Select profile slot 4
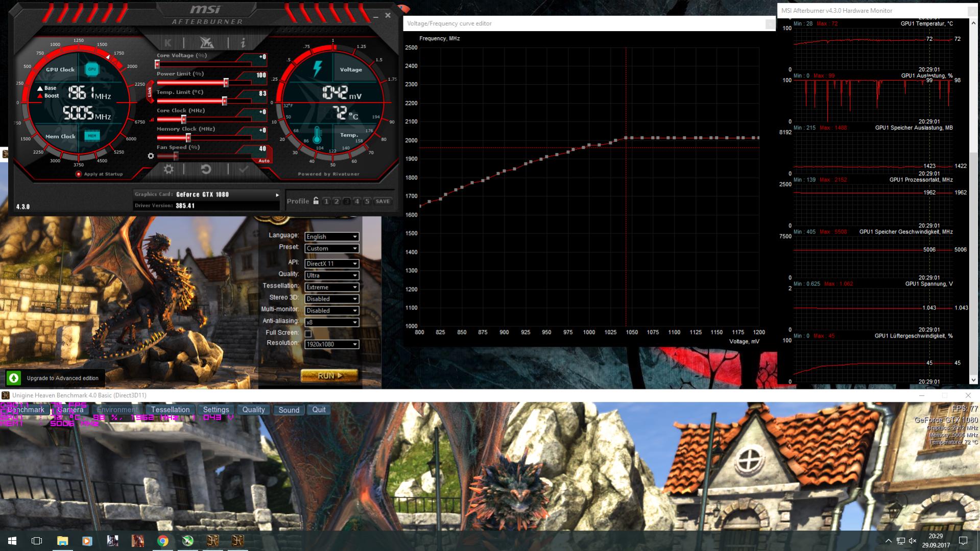 [x=357, y=201]
